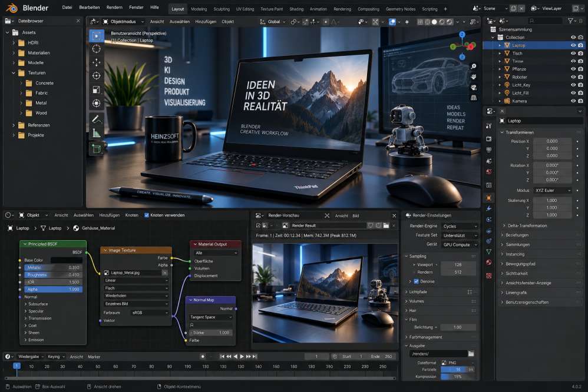Toggle visibility of Kamera object

click(x=573, y=101)
